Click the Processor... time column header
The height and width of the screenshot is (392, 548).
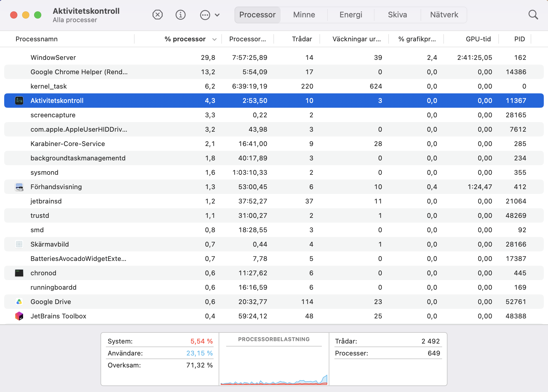[x=248, y=39]
